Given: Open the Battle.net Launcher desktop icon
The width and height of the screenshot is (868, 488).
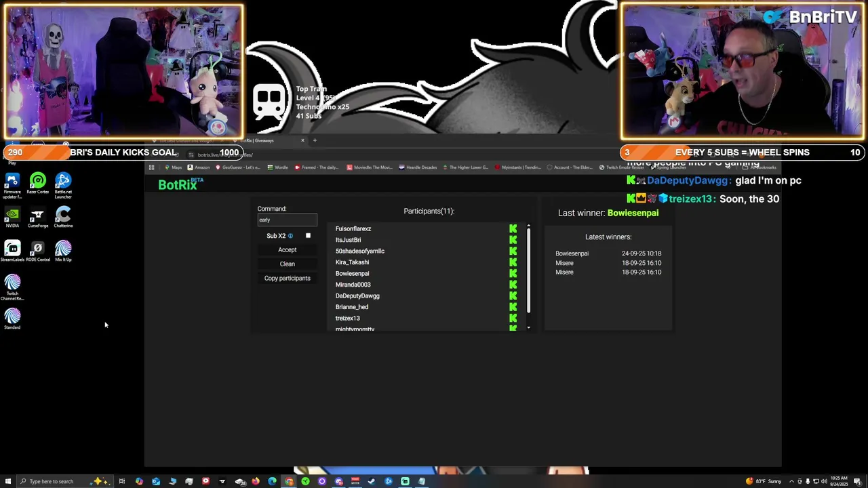Looking at the screenshot, I should pyautogui.click(x=63, y=186).
